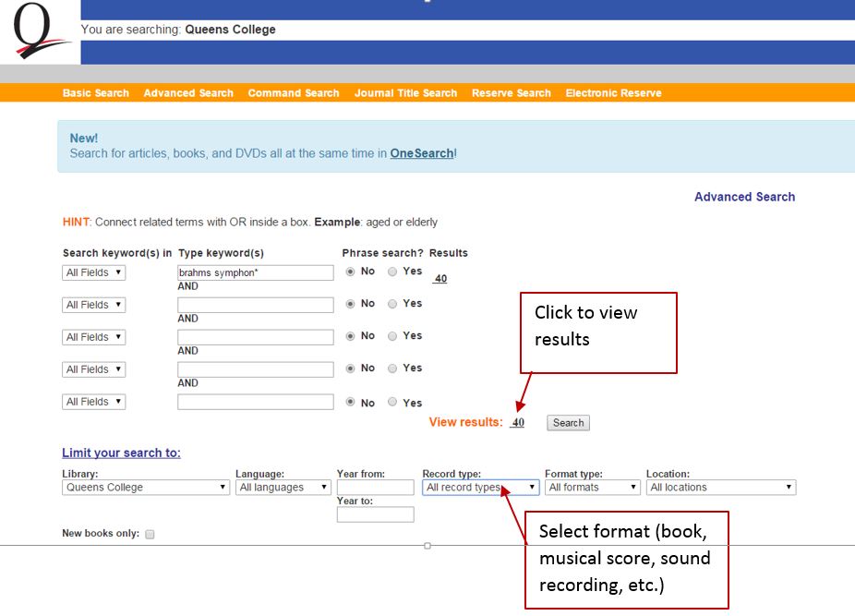Select Yes phrase search in fifth row

[392, 402]
